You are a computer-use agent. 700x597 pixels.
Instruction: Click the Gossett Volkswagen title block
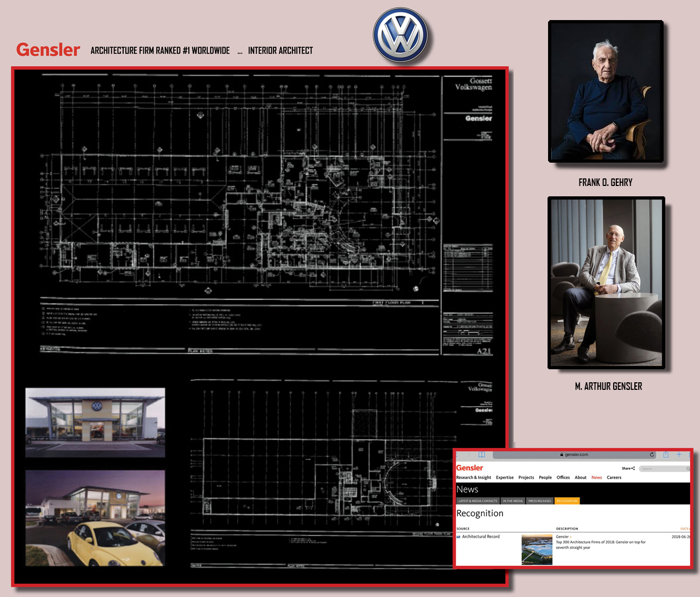pyautogui.click(x=473, y=84)
